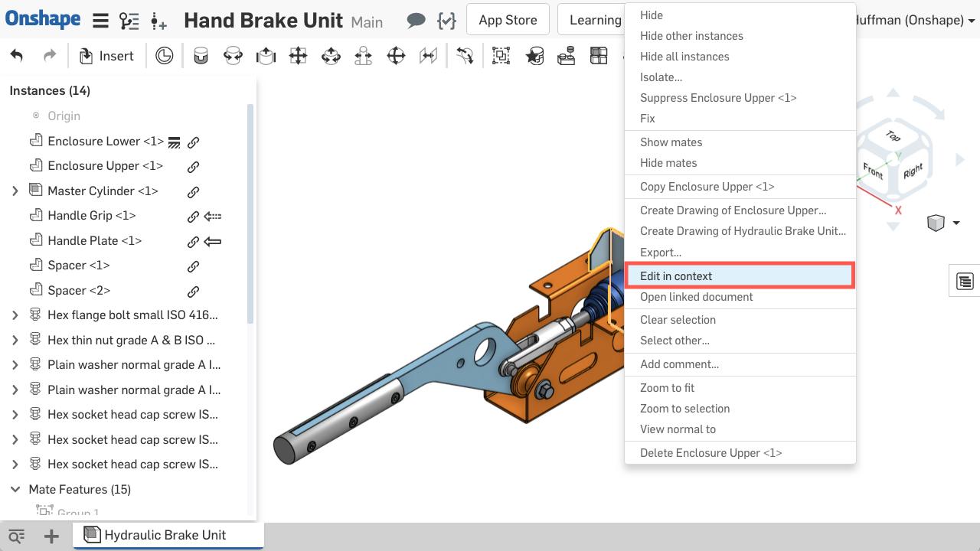Expand the Master Cylinder <1> subassembly
The image size is (980, 551).
[15, 191]
